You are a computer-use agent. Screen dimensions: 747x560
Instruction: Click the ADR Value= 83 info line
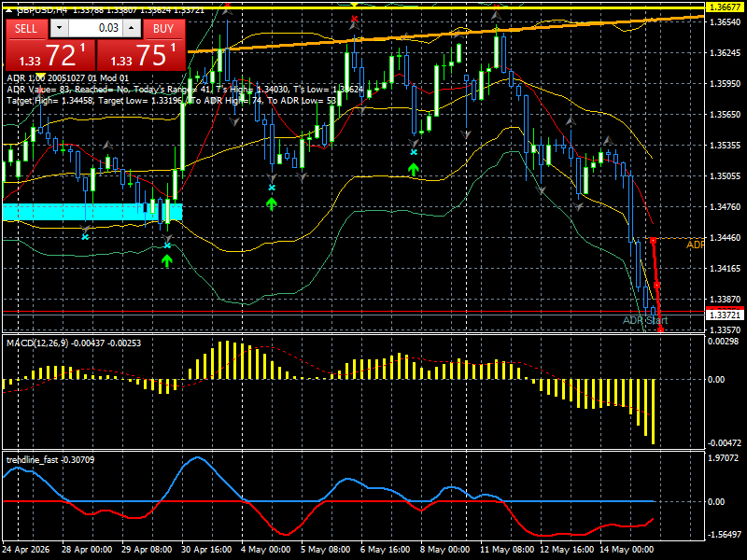tap(185, 90)
